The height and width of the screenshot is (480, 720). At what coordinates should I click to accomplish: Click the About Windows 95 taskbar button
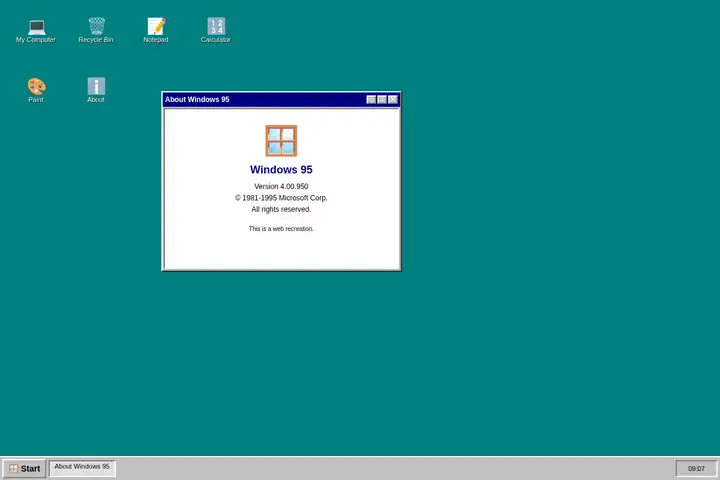(x=82, y=469)
